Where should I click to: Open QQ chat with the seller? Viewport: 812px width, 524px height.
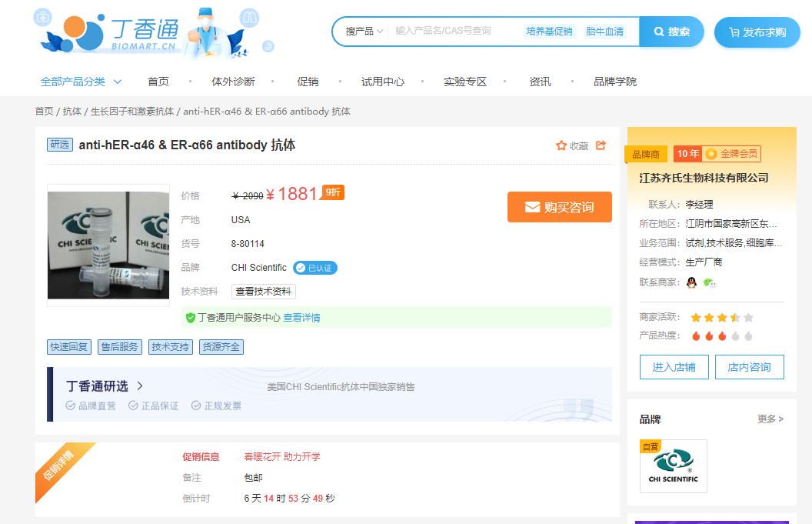pyautogui.click(x=692, y=284)
